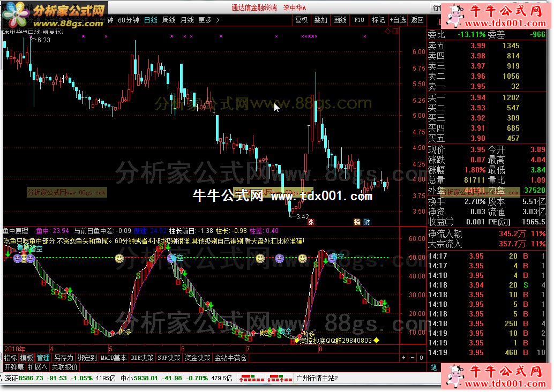Toggle 叠加 overlay mode

click(x=320, y=20)
